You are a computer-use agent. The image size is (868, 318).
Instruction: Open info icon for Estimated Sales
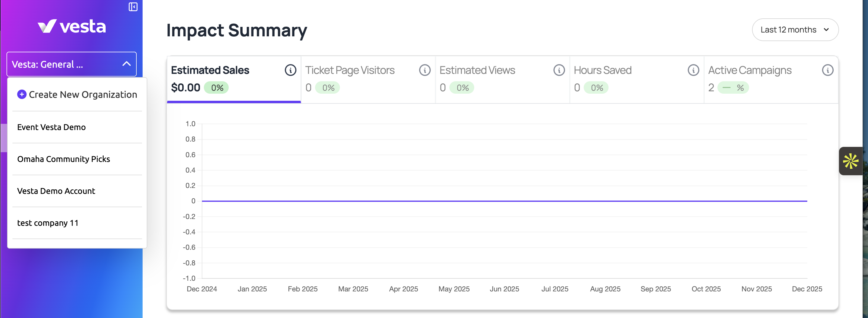pyautogui.click(x=290, y=70)
